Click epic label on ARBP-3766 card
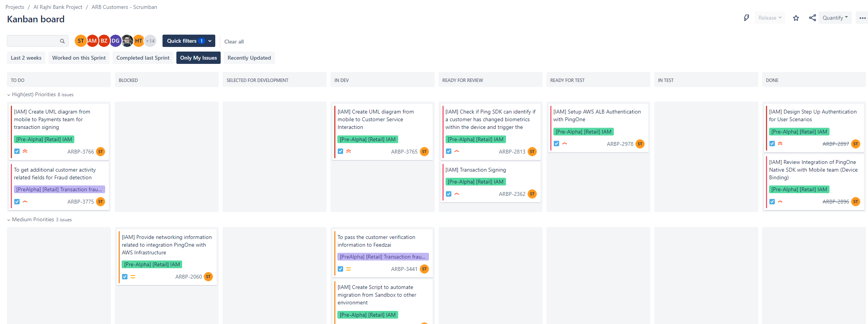868x324 pixels. [44, 139]
